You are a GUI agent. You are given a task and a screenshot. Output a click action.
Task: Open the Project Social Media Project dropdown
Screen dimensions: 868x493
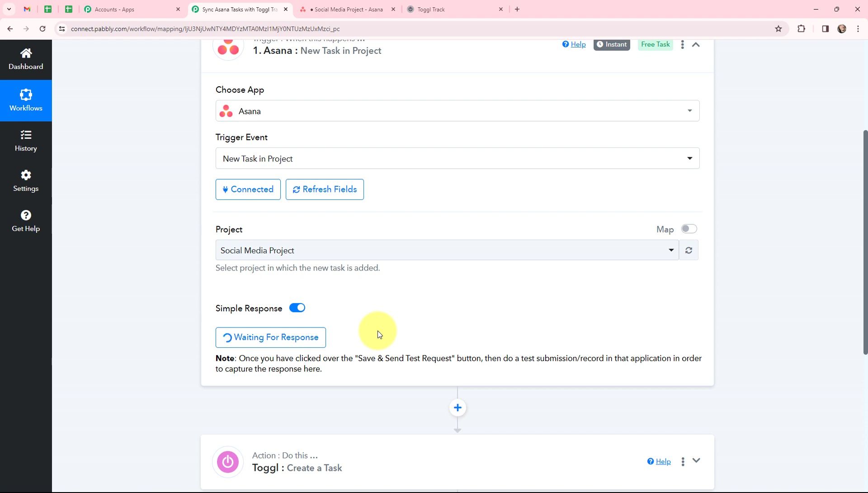coord(447,250)
